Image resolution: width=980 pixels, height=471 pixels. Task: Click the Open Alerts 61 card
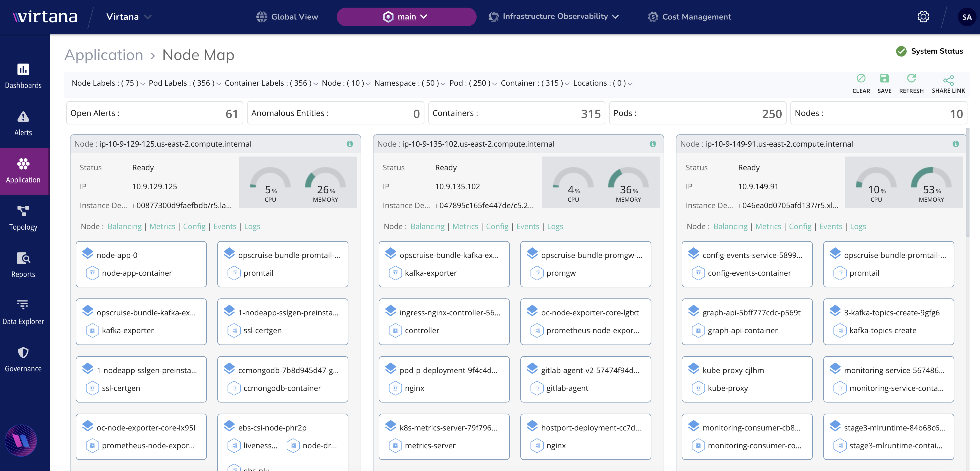point(154,113)
